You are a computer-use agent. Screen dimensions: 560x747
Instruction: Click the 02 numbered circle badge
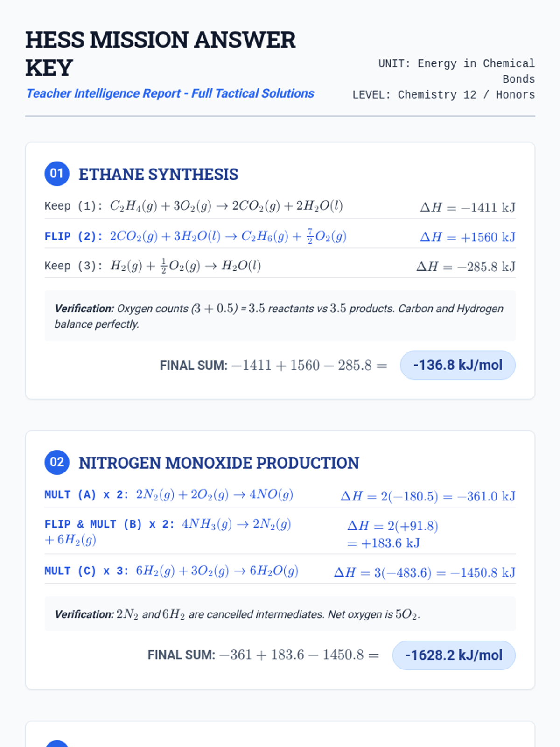[57, 462]
